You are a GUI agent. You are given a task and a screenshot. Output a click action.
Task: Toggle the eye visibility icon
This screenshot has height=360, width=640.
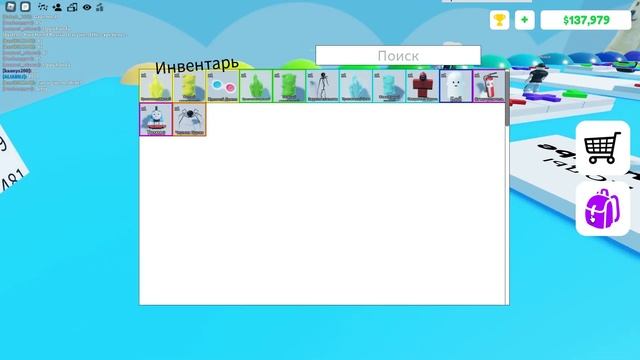pos(87,7)
